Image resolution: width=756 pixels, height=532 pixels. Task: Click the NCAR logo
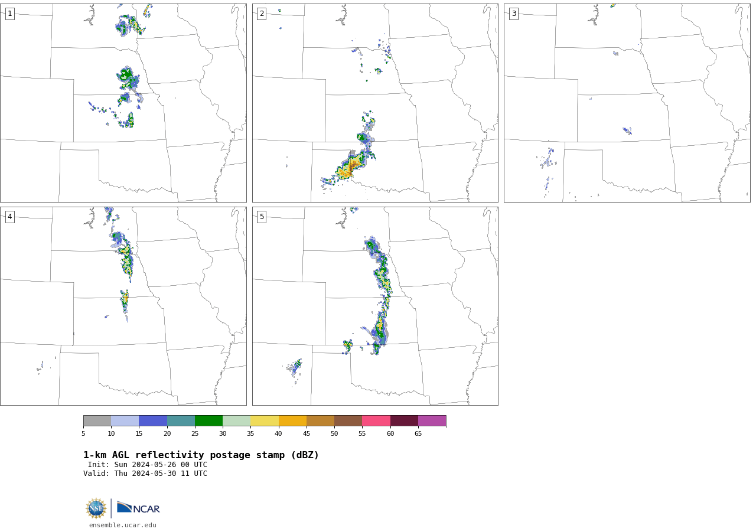pos(138,508)
